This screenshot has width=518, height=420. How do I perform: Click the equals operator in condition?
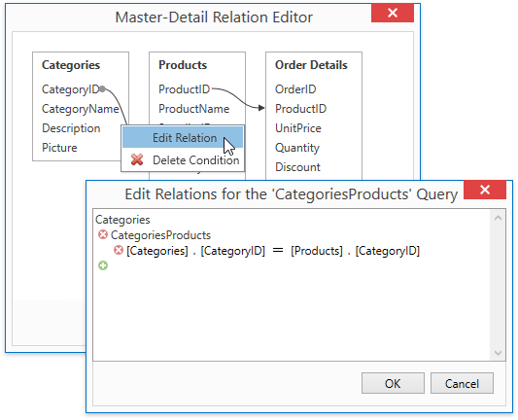pos(278,251)
